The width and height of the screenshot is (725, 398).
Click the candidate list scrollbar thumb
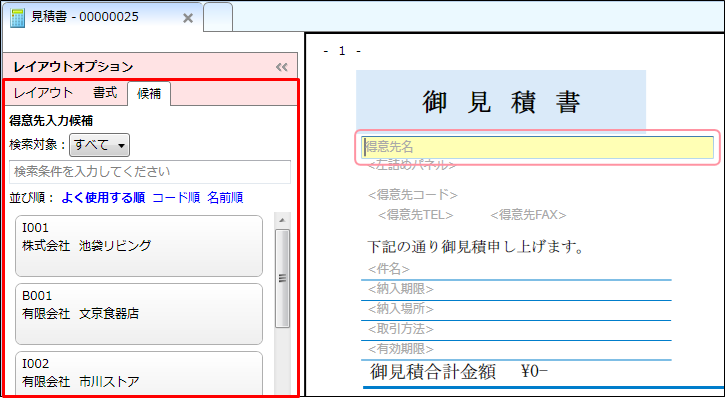pyautogui.click(x=282, y=278)
